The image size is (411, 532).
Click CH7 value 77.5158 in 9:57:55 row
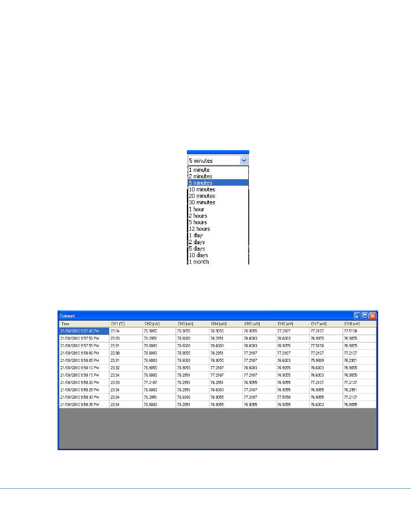pyautogui.click(x=325, y=345)
